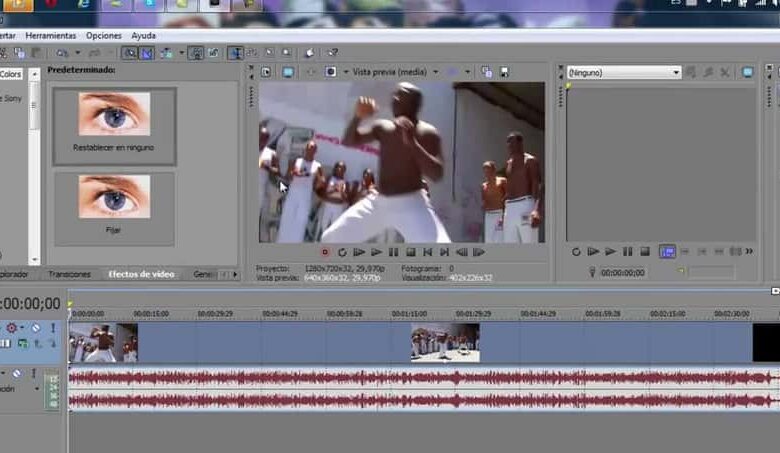Toggle loop playback in the video preview
The height and width of the screenshot is (453, 780).
pyautogui.click(x=342, y=252)
